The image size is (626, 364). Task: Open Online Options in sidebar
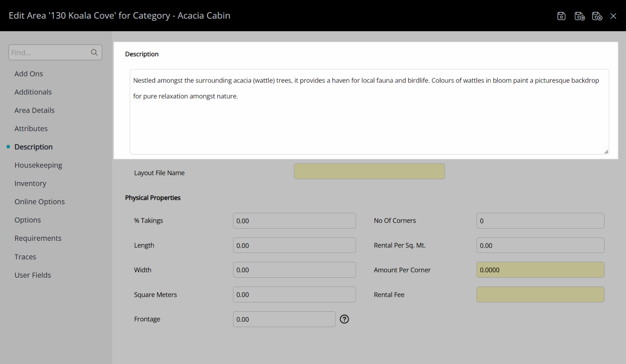click(40, 201)
